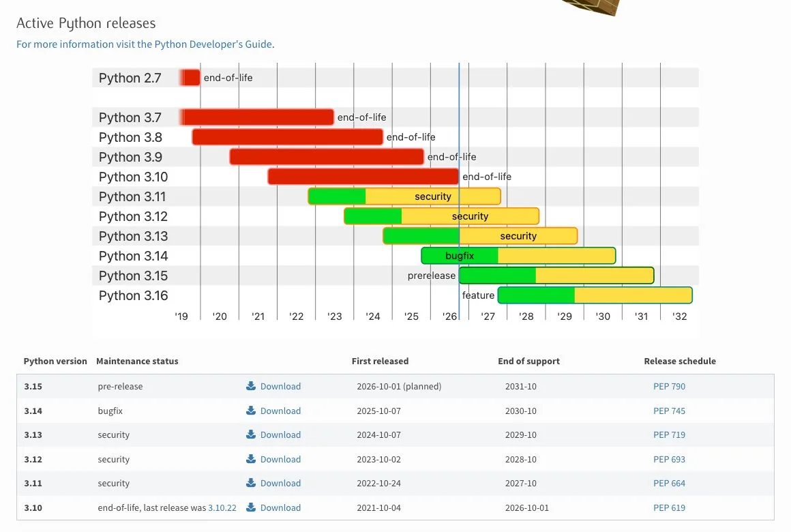Screen dimensions: 791x532
Task: Select the "2031-10" end of support cell
Action: click(x=520, y=386)
